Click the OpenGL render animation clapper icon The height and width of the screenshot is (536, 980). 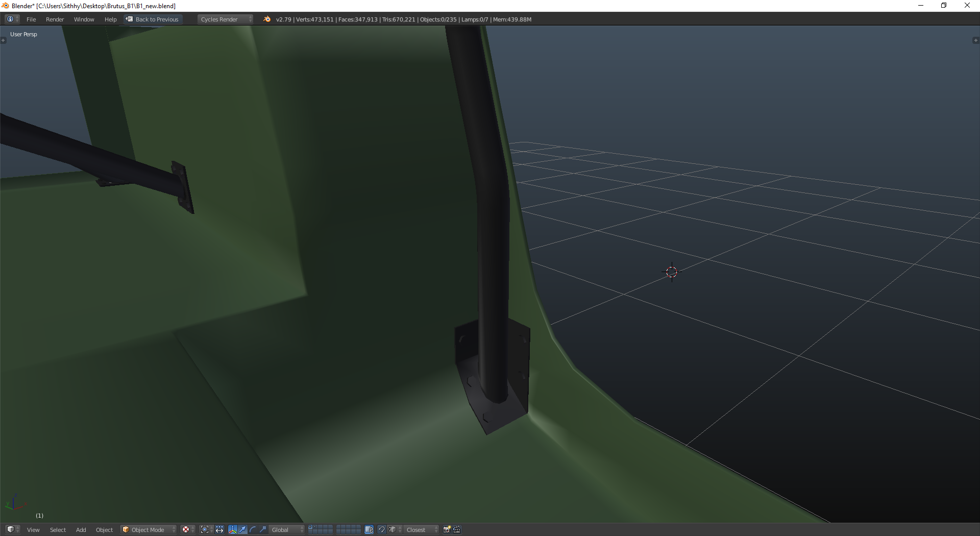tap(457, 529)
